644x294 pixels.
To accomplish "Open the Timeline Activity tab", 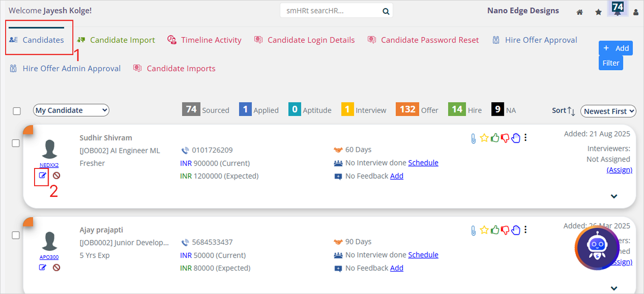I will (x=211, y=40).
